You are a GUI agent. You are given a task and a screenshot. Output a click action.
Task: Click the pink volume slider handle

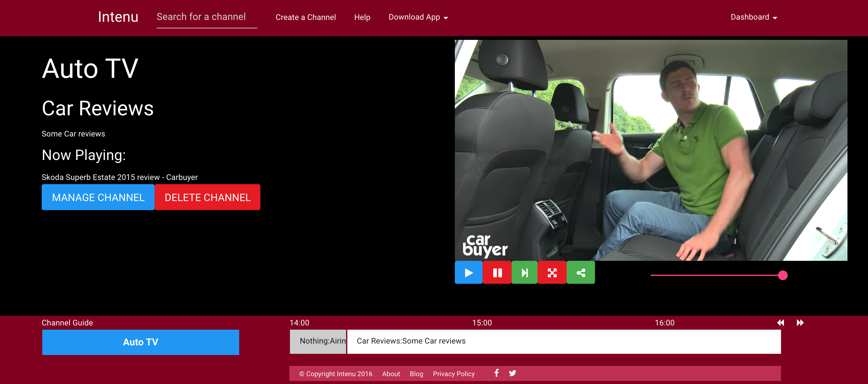pyautogui.click(x=783, y=275)
